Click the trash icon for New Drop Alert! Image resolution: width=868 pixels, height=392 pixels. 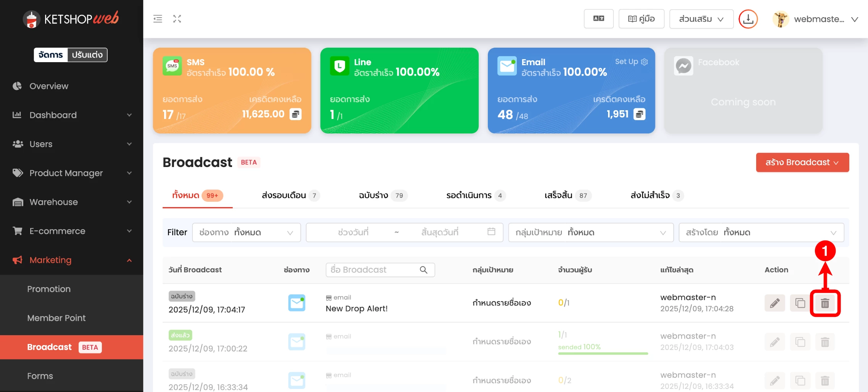pyautogui.click(x=825, y=303)
